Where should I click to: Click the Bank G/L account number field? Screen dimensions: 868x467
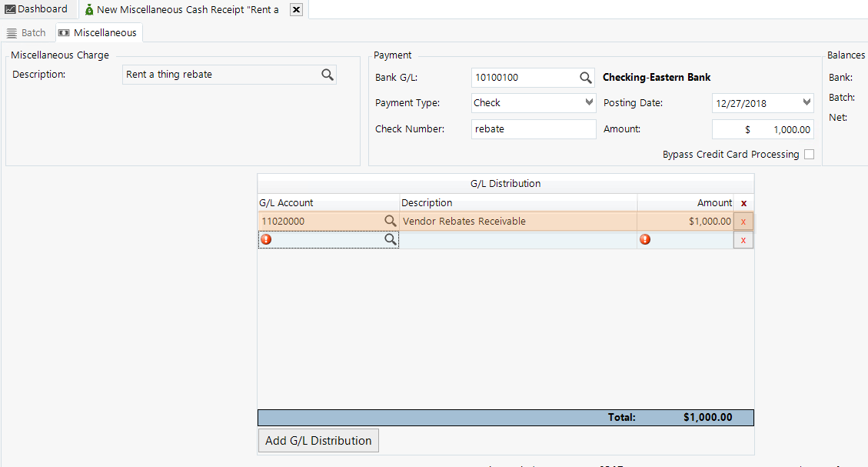point(523,78)
